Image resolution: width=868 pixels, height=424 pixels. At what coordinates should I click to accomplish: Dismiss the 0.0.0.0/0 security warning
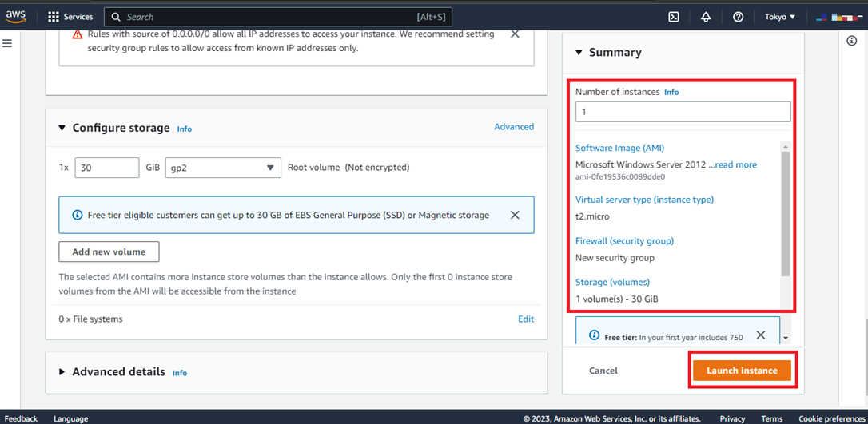click(514, 34)
